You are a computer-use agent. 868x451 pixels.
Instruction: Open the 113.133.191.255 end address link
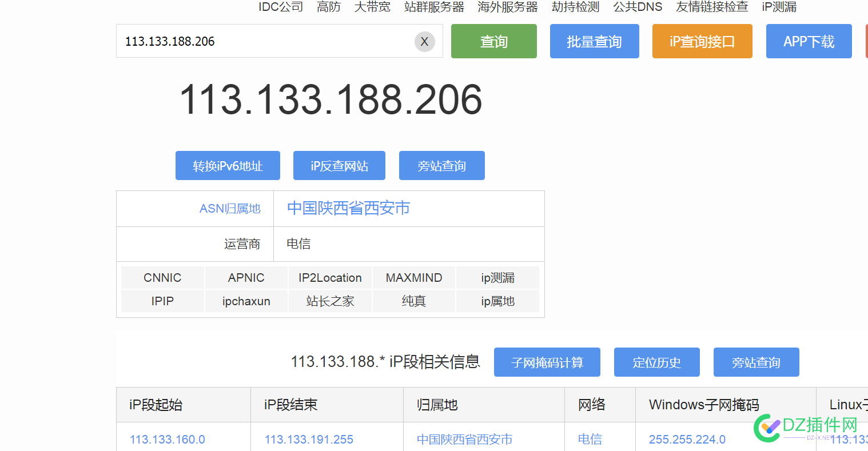click(x=309, y=440)
